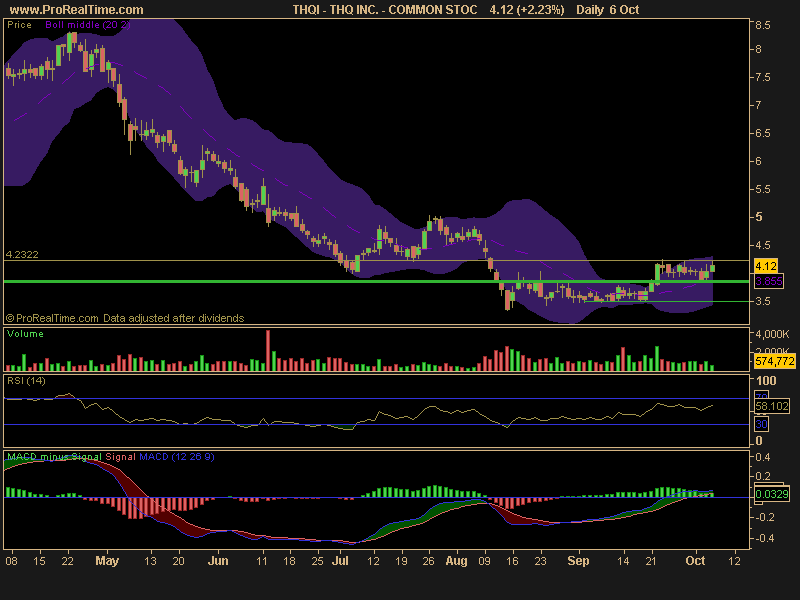Image resolution: width=800 pixels, height=600 pixels.
Task: Click the May label on the time axis
Action: tap(107, 561)
